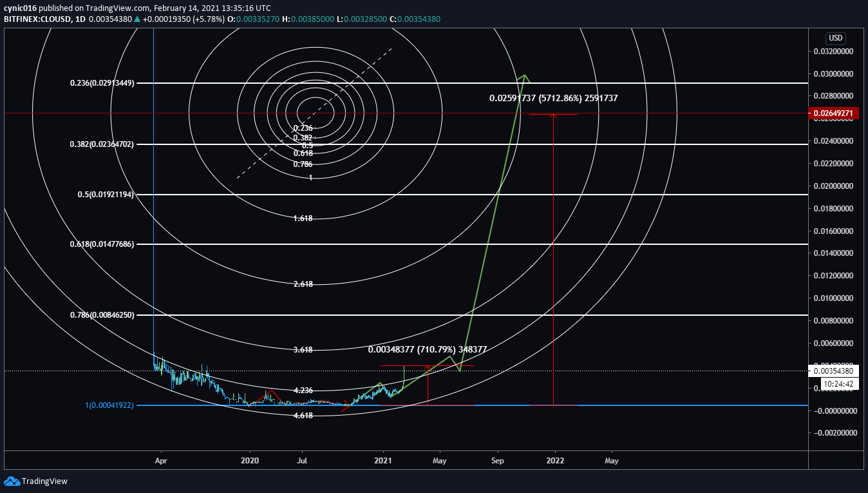Click the 2022 time axis label
This screenshot has height=493, width=868.
tap(555, 461)
